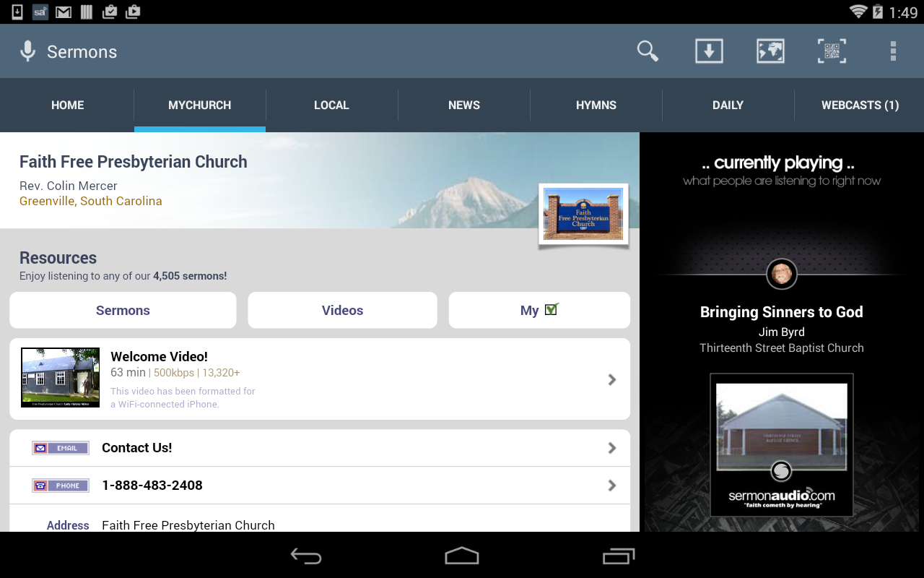Tap the Faith Free Presbyterian Church sign photo
The height and width of the screenshot is (578, 924).
click(583, 215)
